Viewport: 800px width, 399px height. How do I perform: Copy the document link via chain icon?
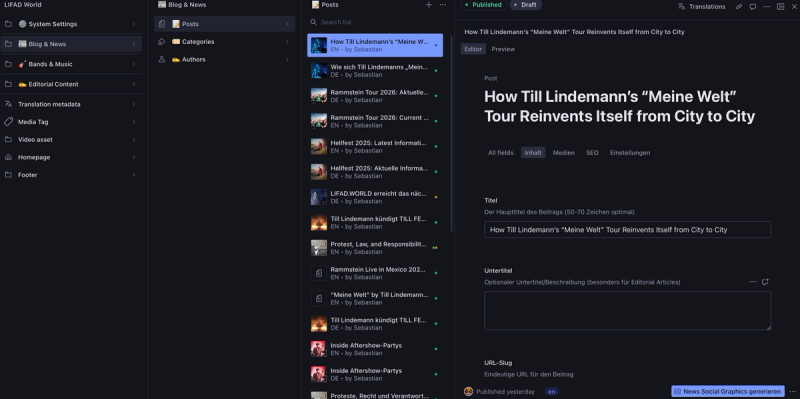tap(739, 7)
